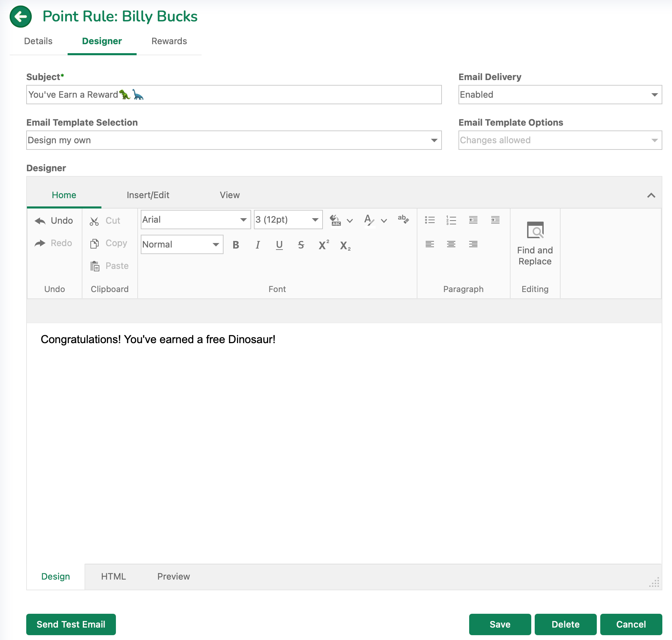Align text to the right
The width and height of the screenshot is (672, 640).
(x=473, y=244)
